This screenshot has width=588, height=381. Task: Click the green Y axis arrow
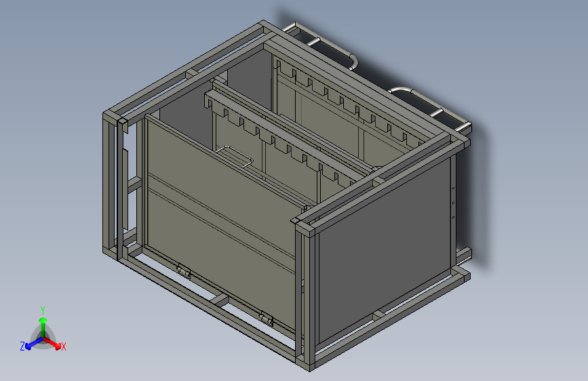click(43, 326)
